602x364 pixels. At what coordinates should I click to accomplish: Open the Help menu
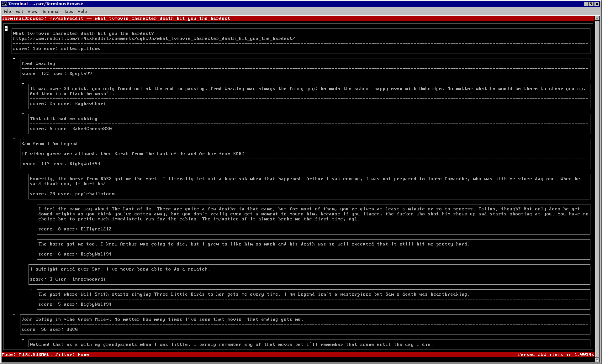82,11
